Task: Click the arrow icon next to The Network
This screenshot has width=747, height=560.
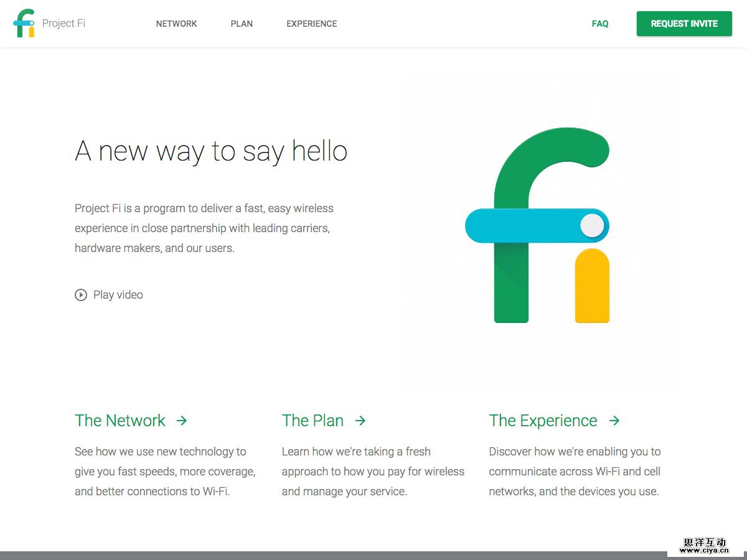Action: [182, 421]
